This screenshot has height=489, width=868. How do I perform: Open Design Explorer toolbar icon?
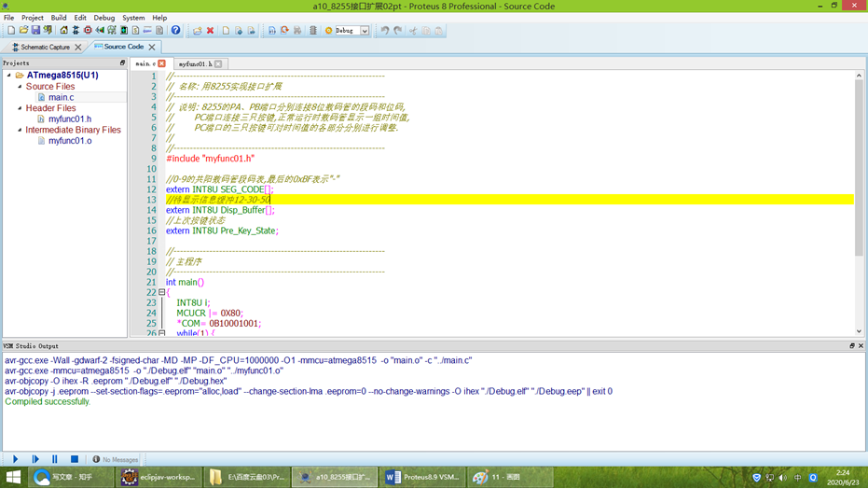click(x=124, y=31)
